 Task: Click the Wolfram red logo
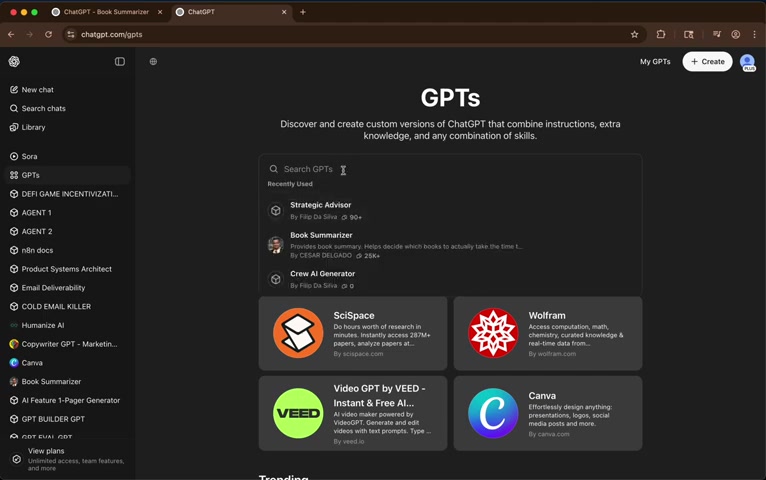pyautogui.click(x=493, y=333)
